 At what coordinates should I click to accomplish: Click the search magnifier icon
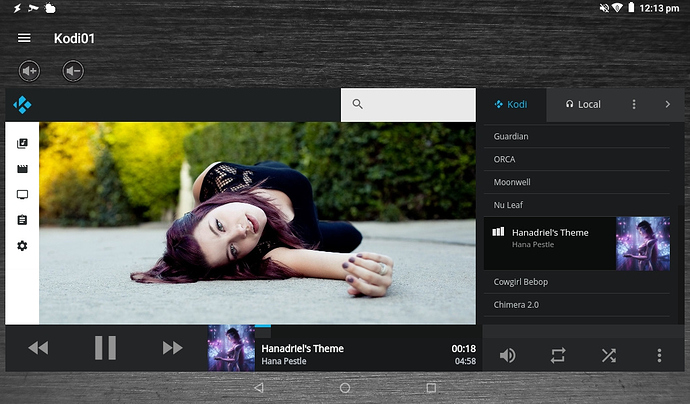357,104
